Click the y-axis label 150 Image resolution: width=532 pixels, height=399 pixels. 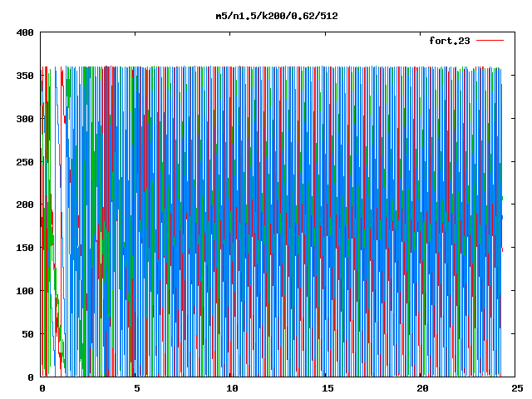pyautogui.click(x=25, y=248)
